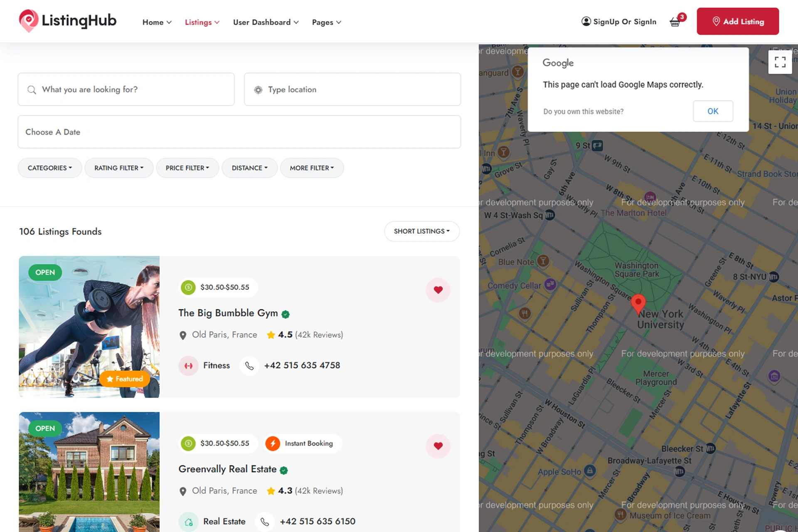Screen dimensions: 798x532
Task: Click the location target icon in Type location
Action: (258, 90)
